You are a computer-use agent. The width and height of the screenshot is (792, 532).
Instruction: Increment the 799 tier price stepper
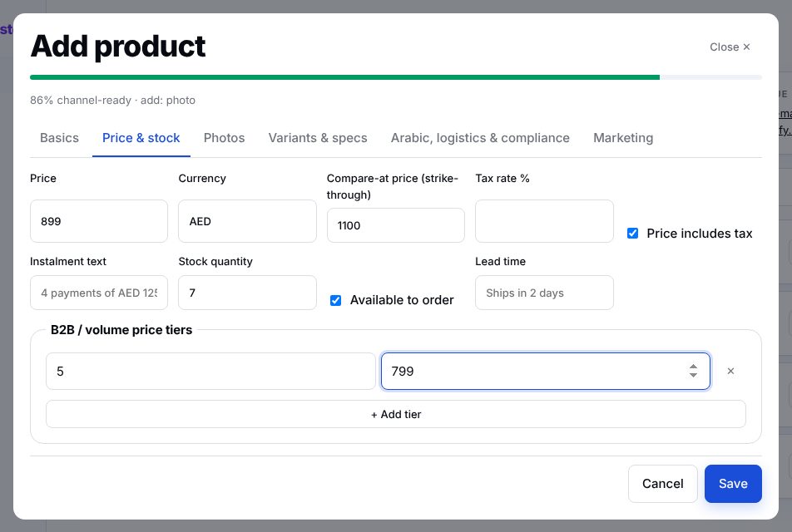pos(693,367)
